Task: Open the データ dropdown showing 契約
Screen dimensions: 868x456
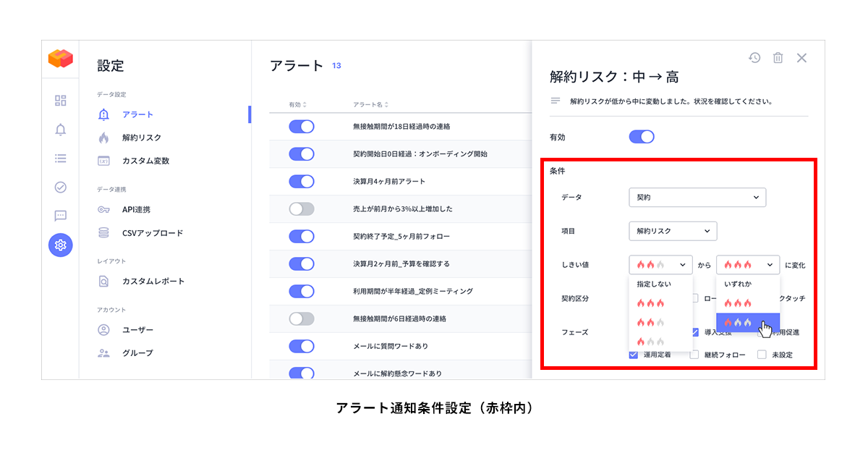Action: 697,197
